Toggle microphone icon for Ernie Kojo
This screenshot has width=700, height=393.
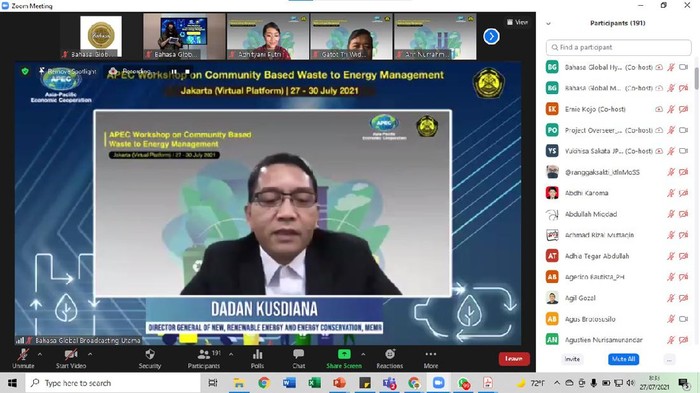tap(671, 109)
